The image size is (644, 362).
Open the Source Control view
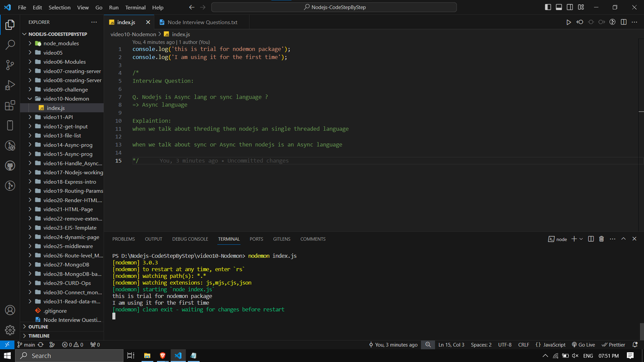(10, 65)
